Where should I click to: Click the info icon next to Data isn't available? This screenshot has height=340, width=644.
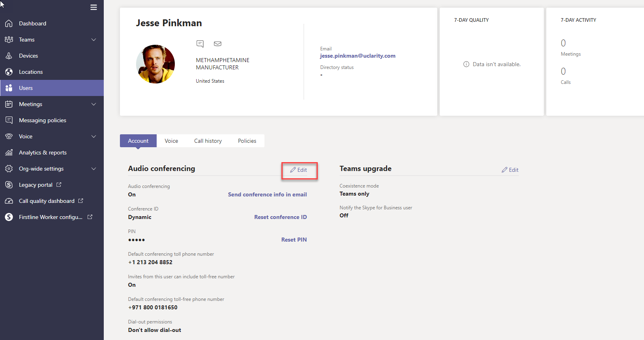(466, 64)
